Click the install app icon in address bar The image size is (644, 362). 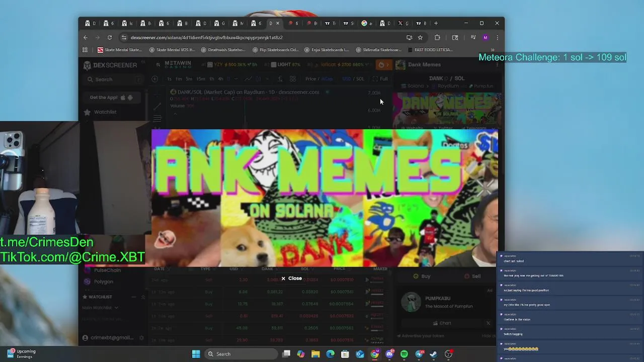409,37
